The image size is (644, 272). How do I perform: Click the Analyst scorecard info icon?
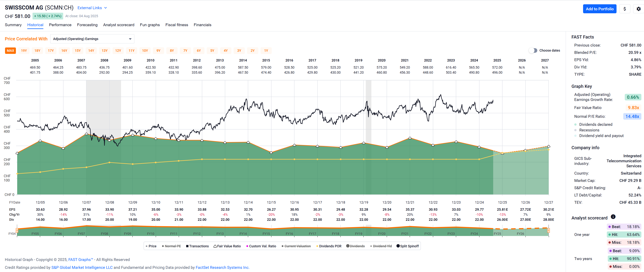(613, 217)
